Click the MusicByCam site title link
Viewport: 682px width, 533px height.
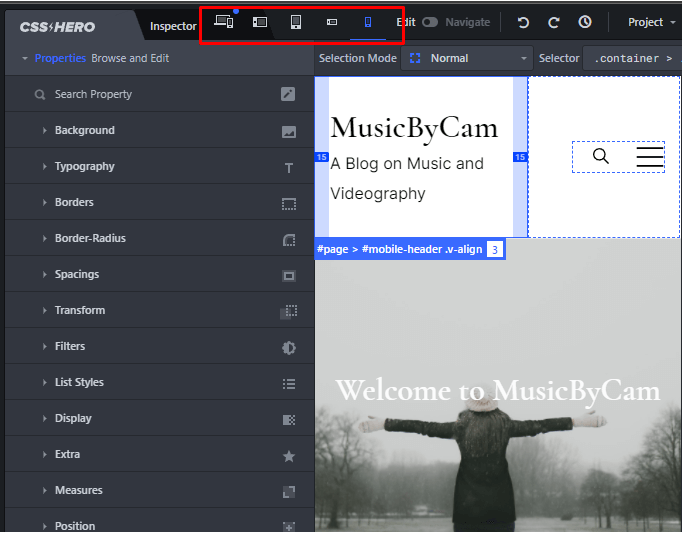tap(413, 127)
